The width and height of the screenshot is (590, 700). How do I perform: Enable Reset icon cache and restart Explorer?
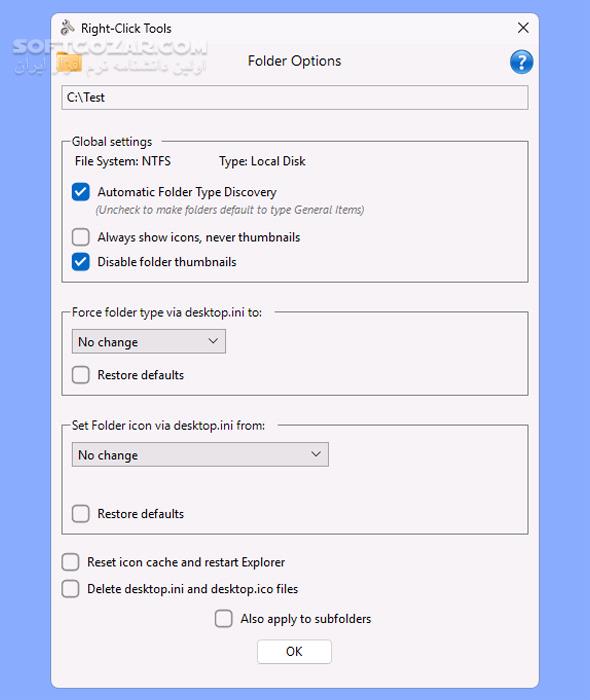(71, 562)
